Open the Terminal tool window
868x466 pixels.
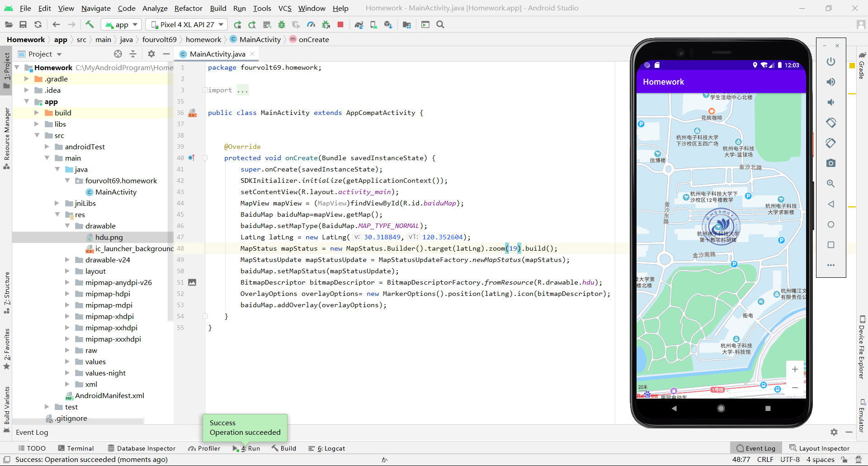[x=76, y=448]
